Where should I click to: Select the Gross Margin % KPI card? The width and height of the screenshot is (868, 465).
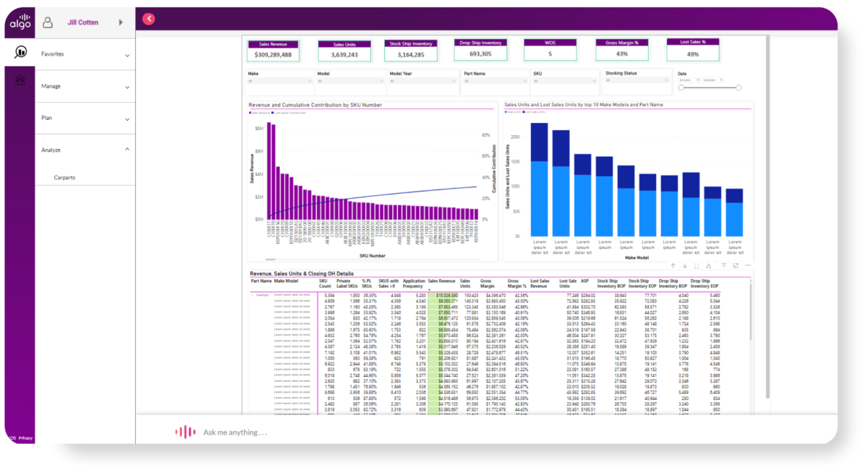tap(620, 48)
